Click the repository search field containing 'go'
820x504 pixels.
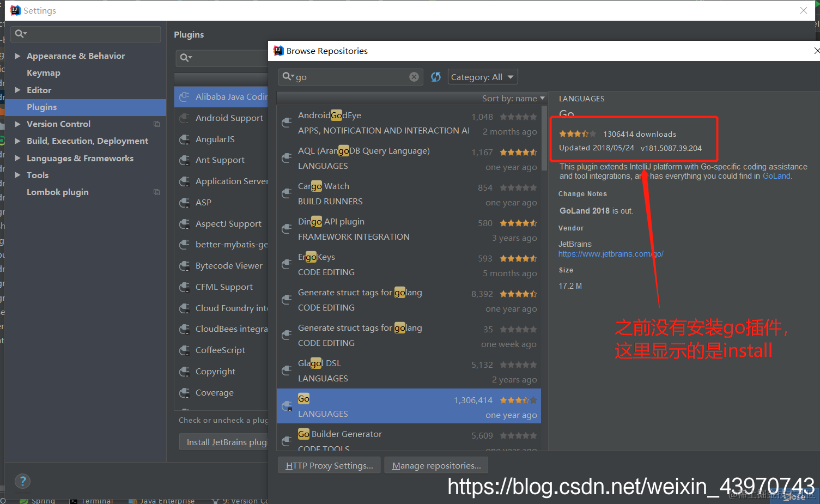click(350, 77)
